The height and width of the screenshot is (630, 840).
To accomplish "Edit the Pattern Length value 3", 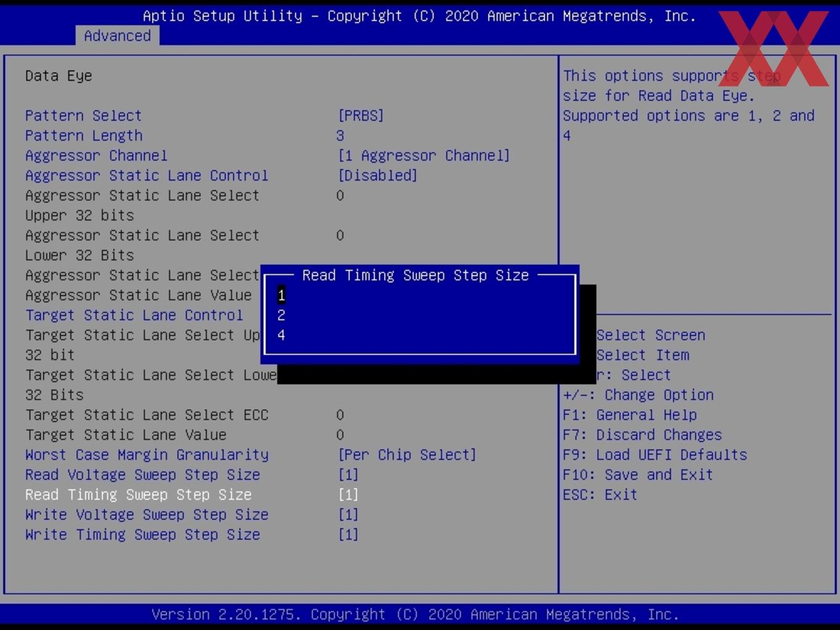I will point(340,136).
